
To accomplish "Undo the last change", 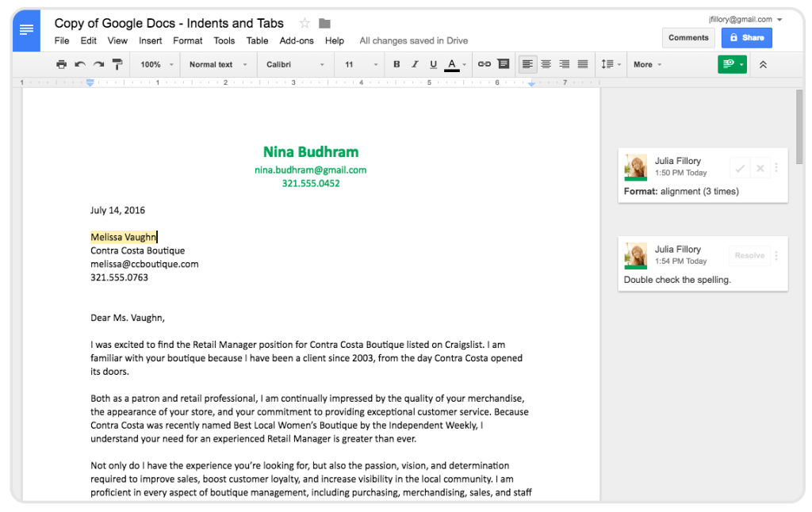I will (79, 64).
